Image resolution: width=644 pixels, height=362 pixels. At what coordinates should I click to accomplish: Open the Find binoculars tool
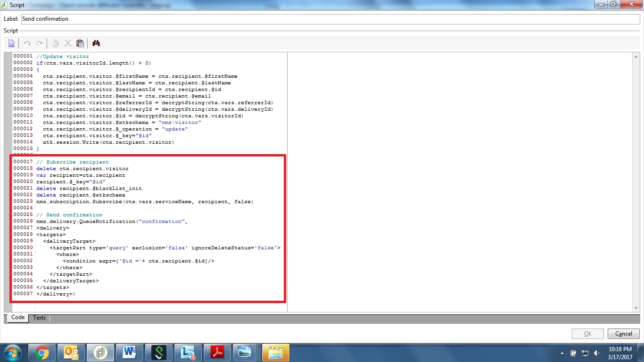(x=96, y=43)
